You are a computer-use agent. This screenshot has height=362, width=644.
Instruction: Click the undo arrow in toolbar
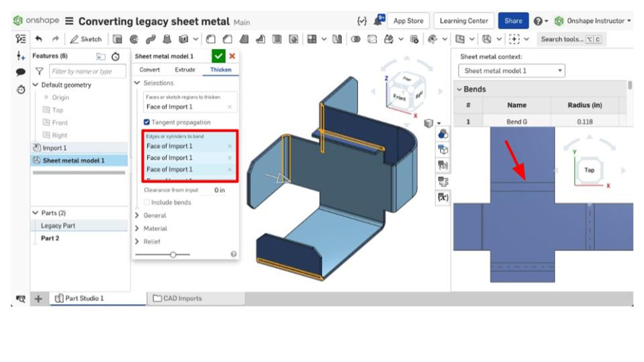[39, 39]
